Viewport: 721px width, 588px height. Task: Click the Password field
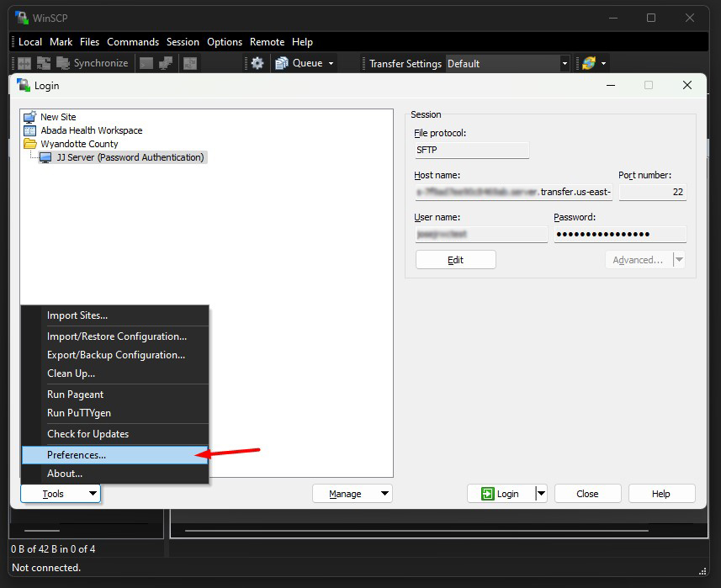tap(620, 235)
